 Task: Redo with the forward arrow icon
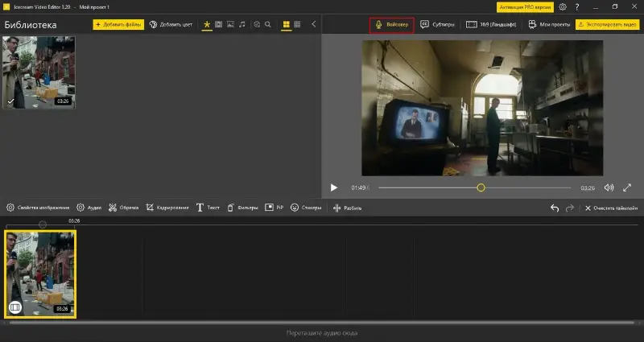[x=570, y=208]
